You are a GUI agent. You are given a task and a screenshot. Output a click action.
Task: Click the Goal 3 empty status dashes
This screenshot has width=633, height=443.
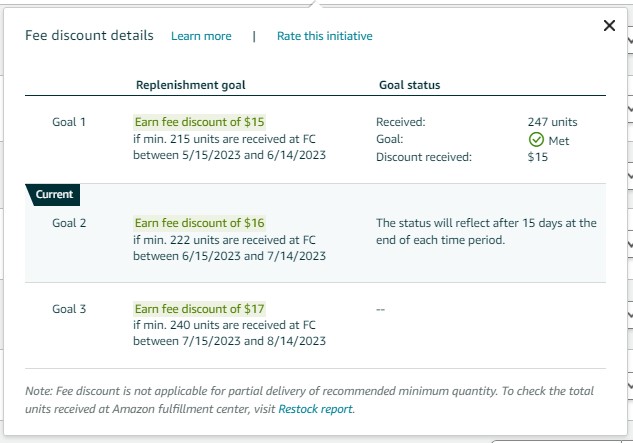click(x=380, y=309)
